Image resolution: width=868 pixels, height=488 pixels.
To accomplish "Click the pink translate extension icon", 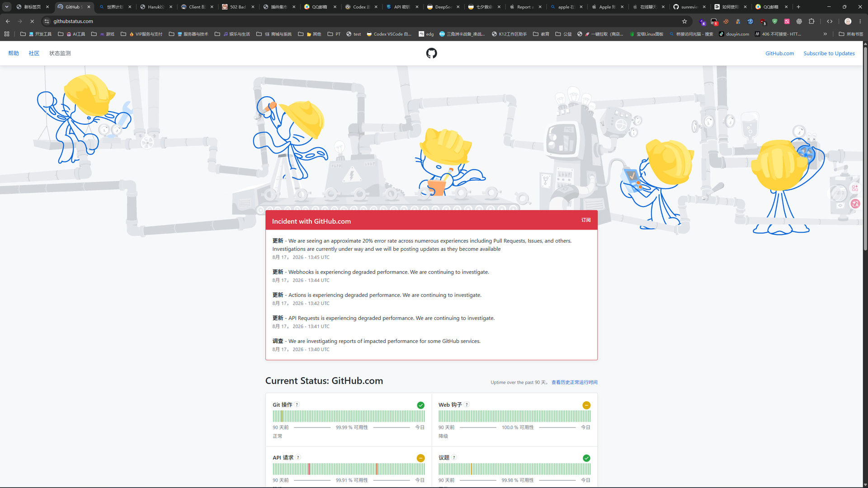I will click(787, 21).
